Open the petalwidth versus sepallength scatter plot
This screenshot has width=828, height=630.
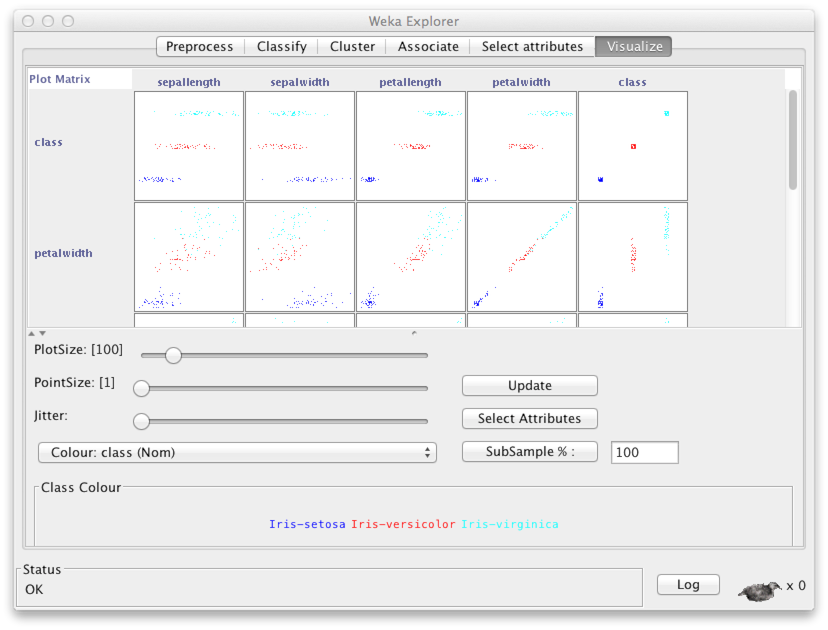189,257
